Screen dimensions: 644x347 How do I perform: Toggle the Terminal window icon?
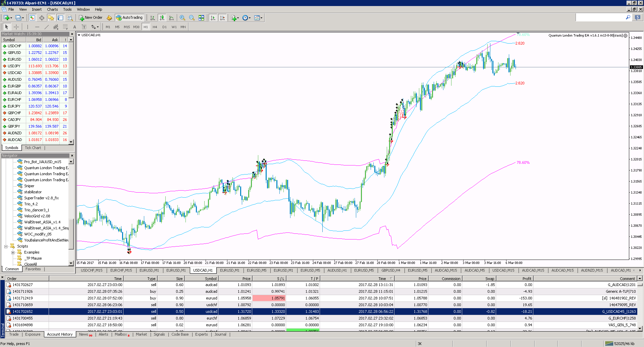pos(60,18)
